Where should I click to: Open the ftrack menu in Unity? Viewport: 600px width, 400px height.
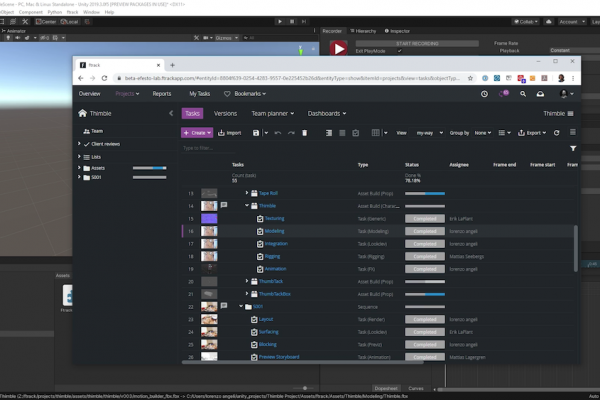72,12
